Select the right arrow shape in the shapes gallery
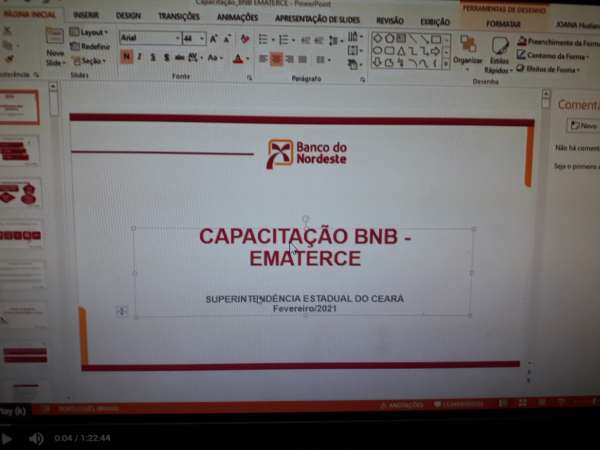This screenshot has width=600, height=450. pyautogui.click(x=435, y=51)
